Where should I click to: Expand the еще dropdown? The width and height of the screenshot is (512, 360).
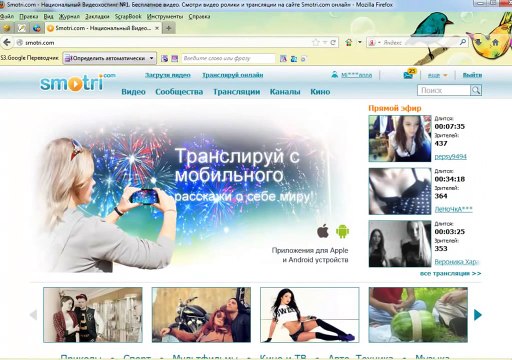437,75
